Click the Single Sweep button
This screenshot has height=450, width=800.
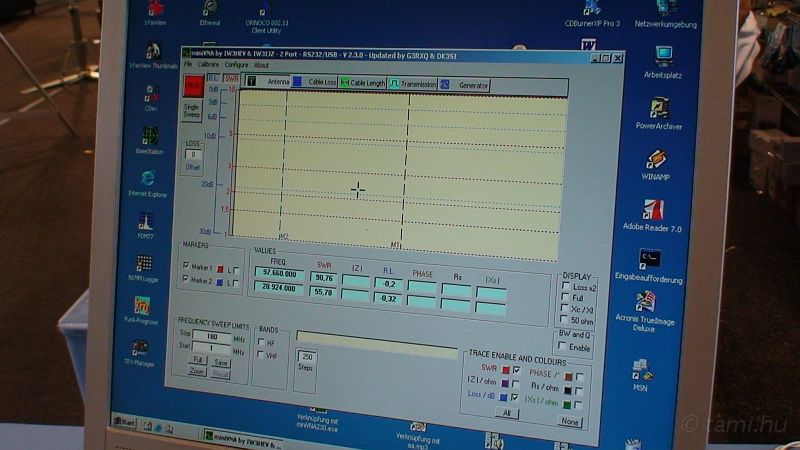point(191,112)
